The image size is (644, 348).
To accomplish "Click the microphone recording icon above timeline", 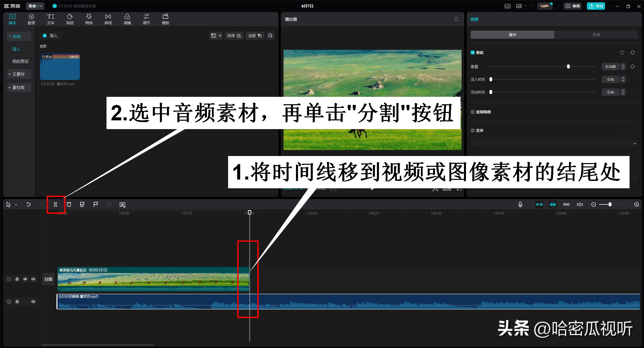I will click(520, 204).
